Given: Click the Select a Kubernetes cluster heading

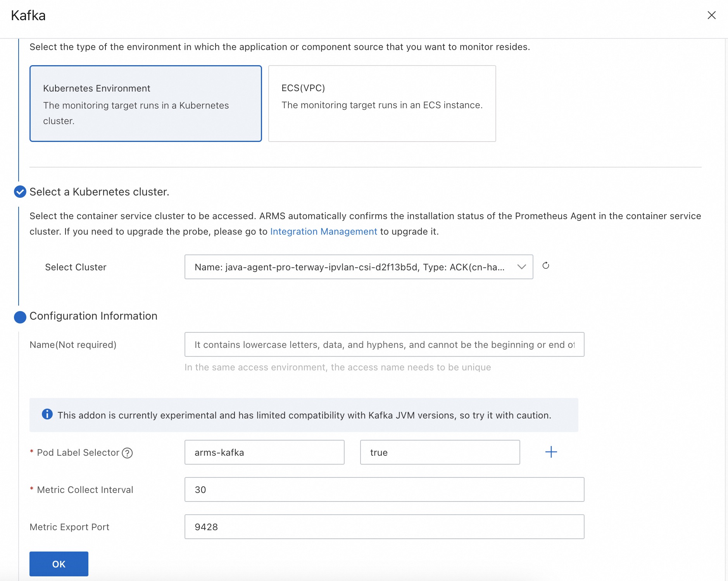Looking at the screenshot, I should click(x=99, y=192).
